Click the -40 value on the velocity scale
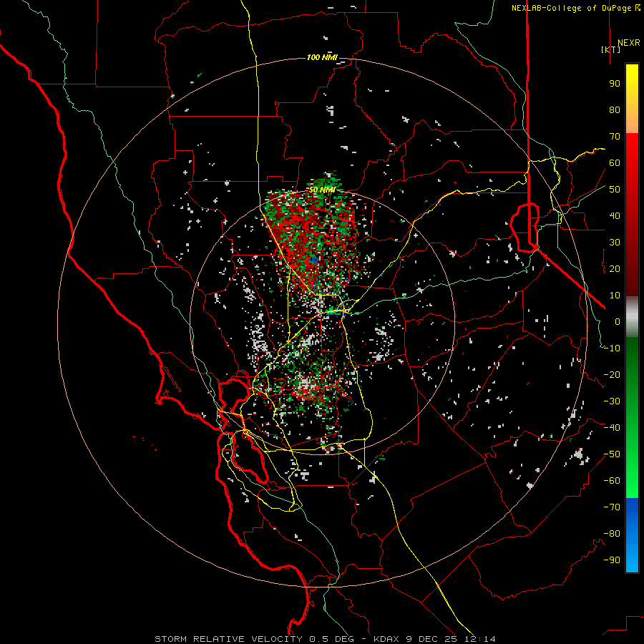The width and height of the screenshot is (644, 644). (612, 428)
